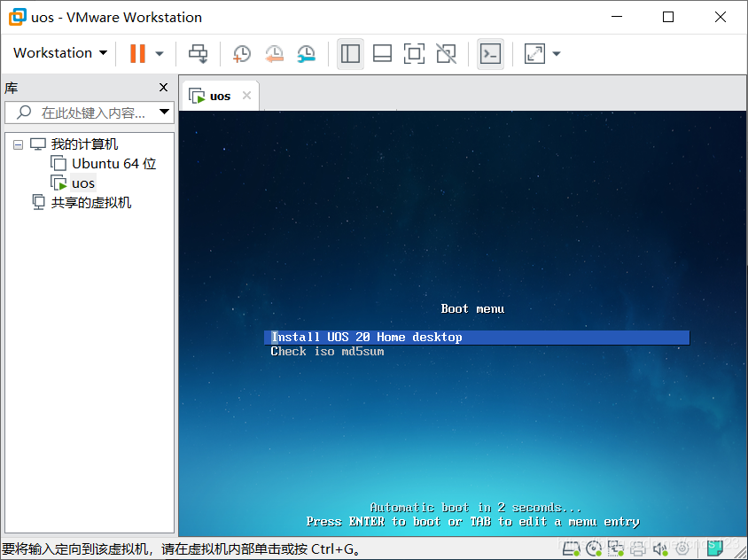
Task: Close the uos tab
Action: click(x=246, y=96)
